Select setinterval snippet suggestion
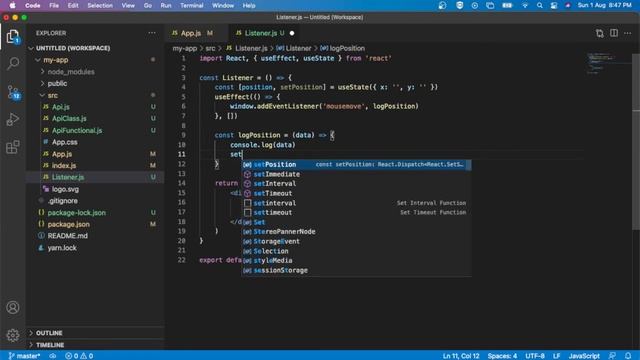 (x=356, y=203)
